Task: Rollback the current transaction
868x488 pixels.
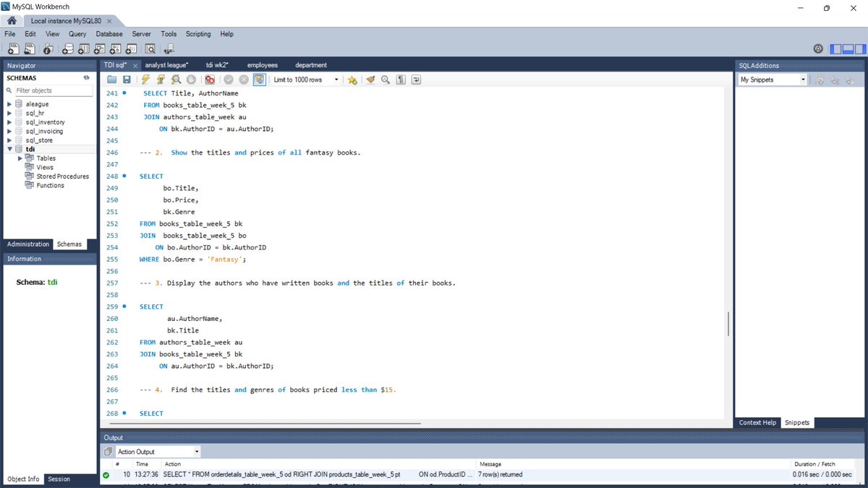Action: point(244,80)
